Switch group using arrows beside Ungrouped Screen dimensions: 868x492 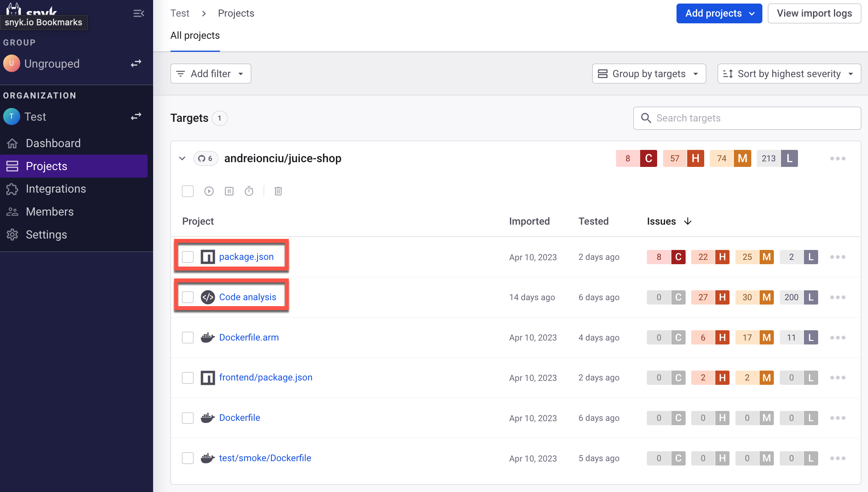tap(136, 63)
